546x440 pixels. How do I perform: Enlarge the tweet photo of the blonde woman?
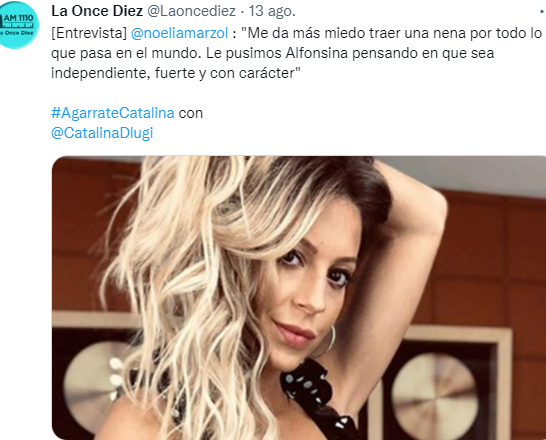click(x=299, y=298)
